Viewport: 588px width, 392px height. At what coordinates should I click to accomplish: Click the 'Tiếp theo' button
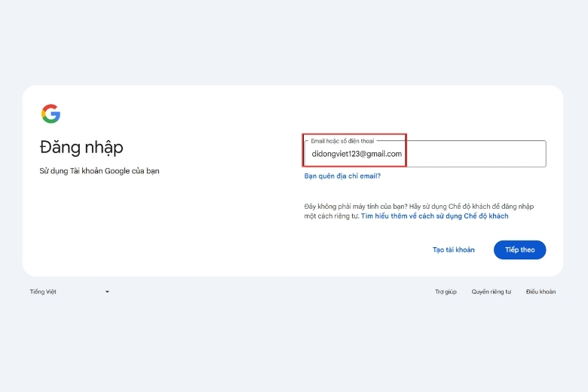(x=519, y=250)
